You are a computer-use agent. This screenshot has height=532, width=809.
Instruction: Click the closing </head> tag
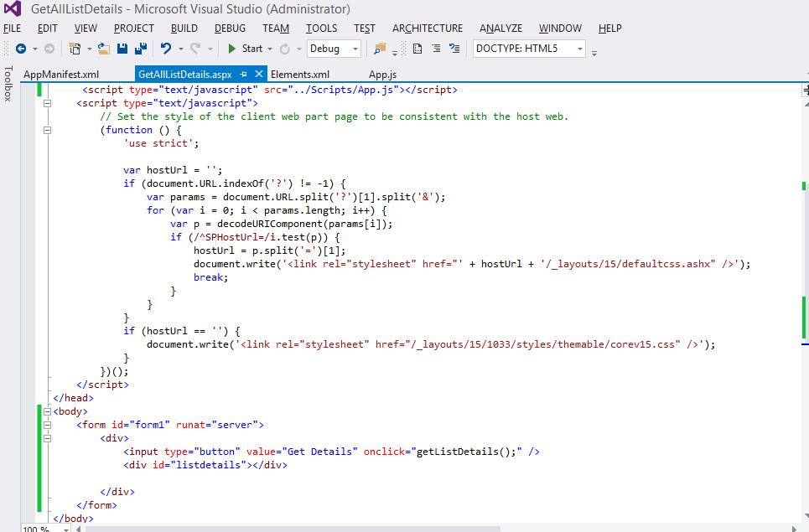tap(73, 398)
